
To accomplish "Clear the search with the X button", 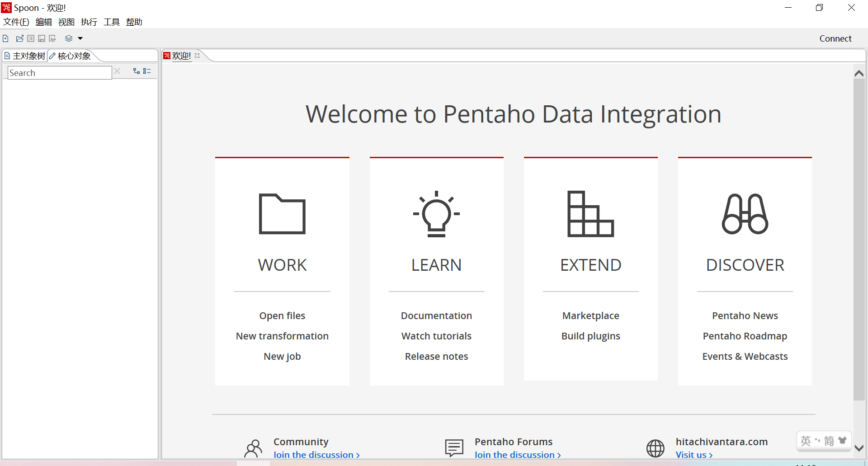I will tap(117, 71).
